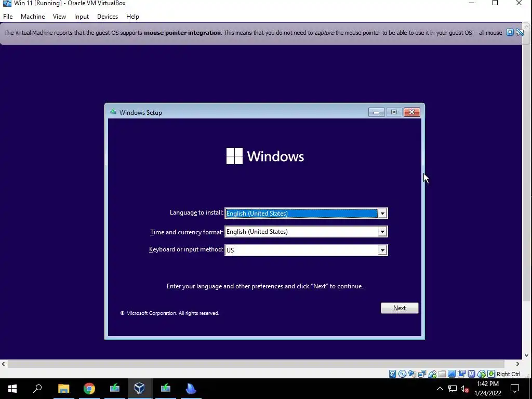Click Next to continue Windows Setup
Viewport: 532px width, 399px height.
coord(400,308)
